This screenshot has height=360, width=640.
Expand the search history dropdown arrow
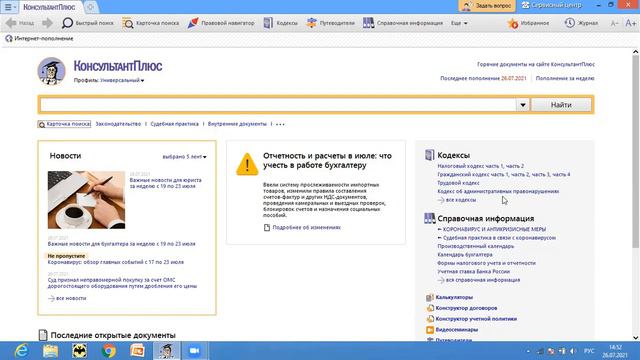(x=523, y=105)
